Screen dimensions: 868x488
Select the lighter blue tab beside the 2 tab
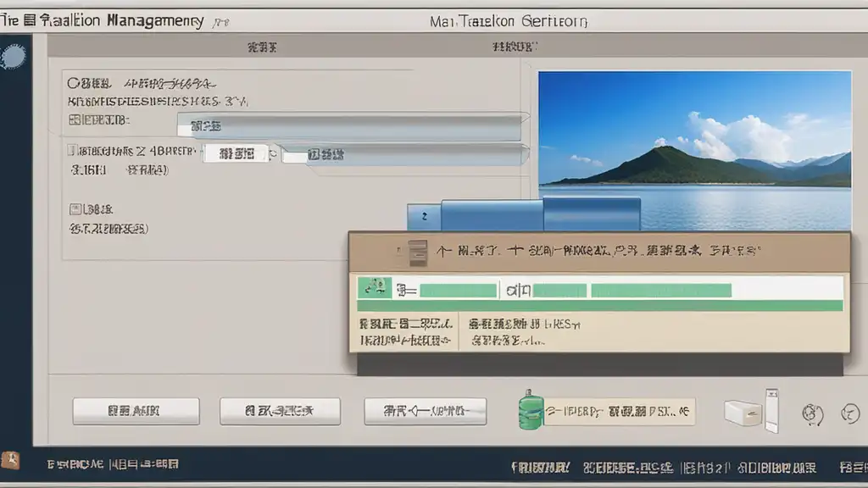492,215
